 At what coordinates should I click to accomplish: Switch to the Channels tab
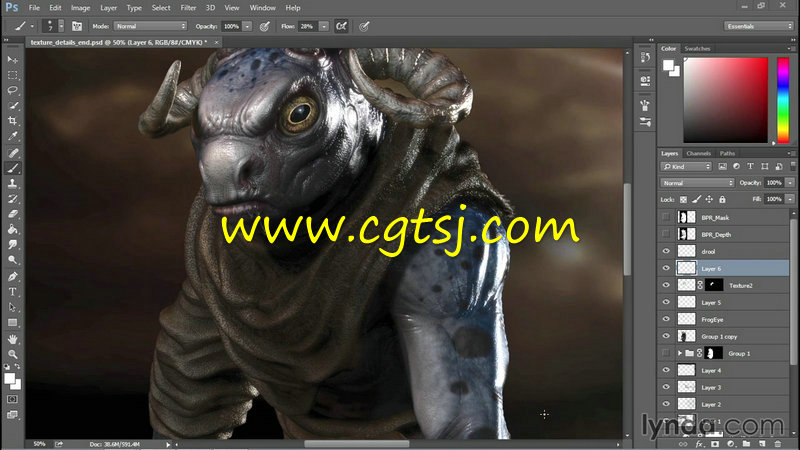tap(698, 153)
